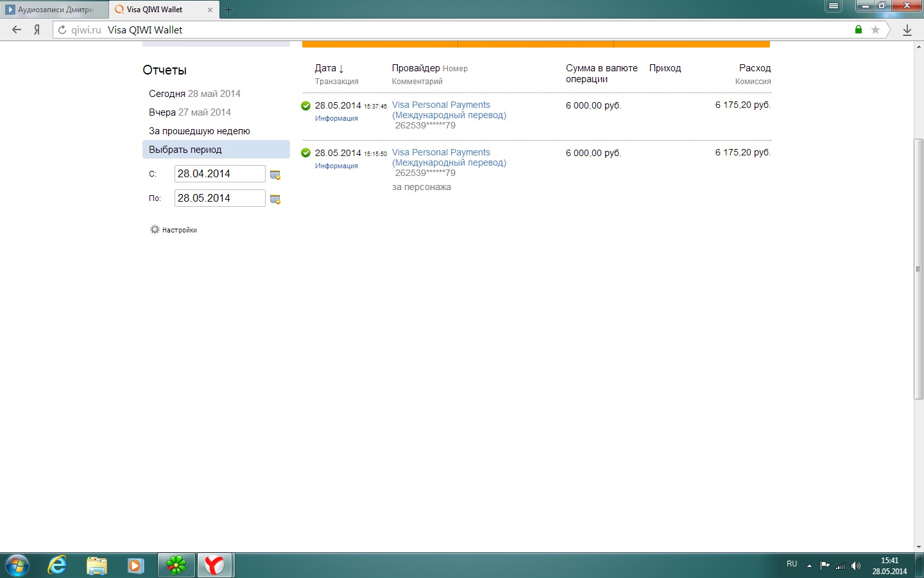This screenshot has height=578, width=924.
Task: Click the browser address bar
Action: point(472,30)
